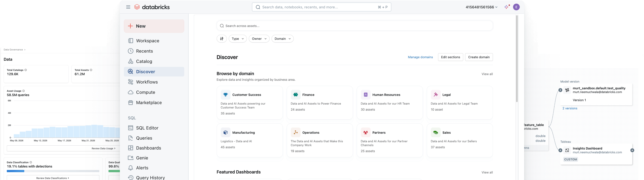This screenshot has width=644, height=180.
Task: Click the info icon beside Total Catalogs
Action: pyautogui.click(x=26, y=70)
